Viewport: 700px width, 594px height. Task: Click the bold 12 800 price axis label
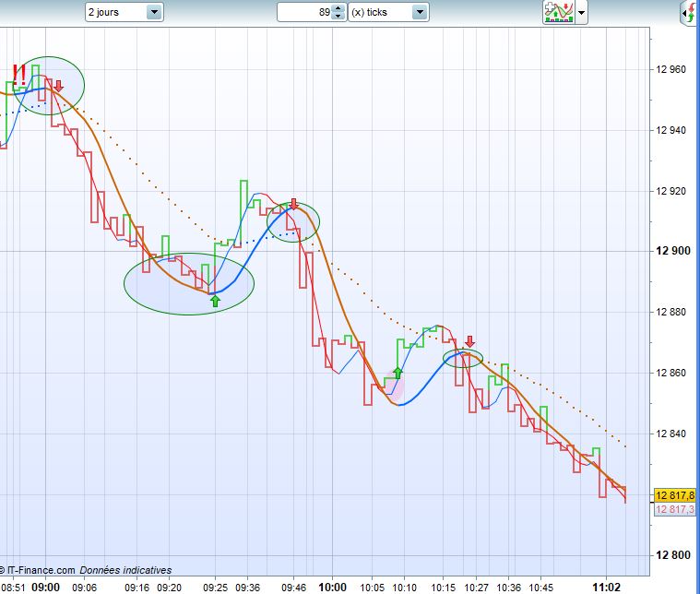[x=672, y=554]
